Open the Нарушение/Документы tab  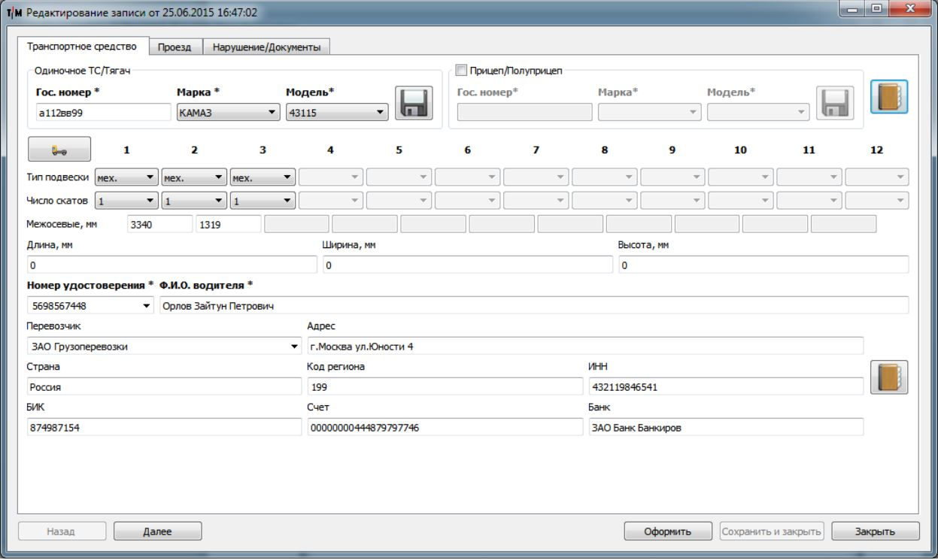[x=266, y=47]
